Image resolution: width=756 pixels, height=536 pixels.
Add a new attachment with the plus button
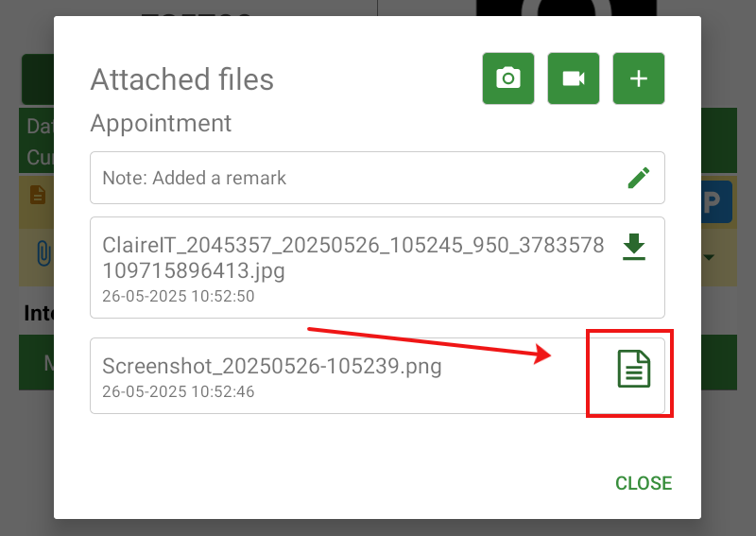(x=639, y=78)
